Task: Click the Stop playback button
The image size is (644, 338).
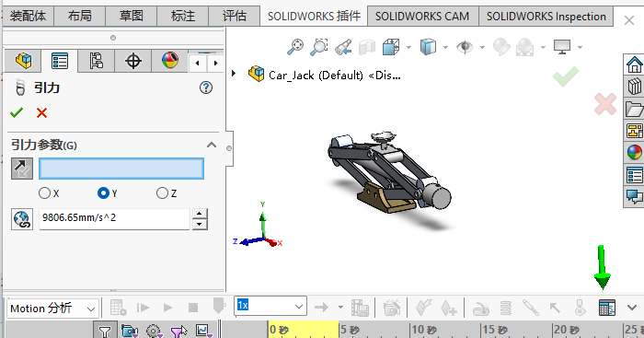Action: click(x=192, y=308)
